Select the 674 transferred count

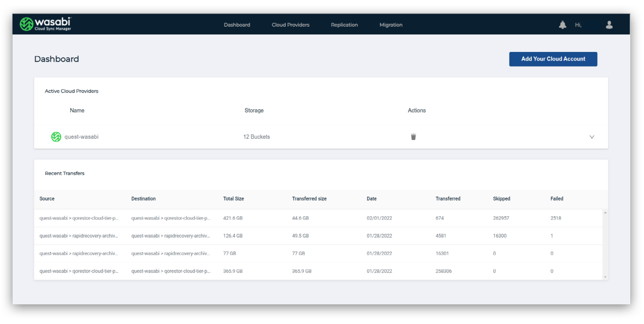tap(440, 218)
